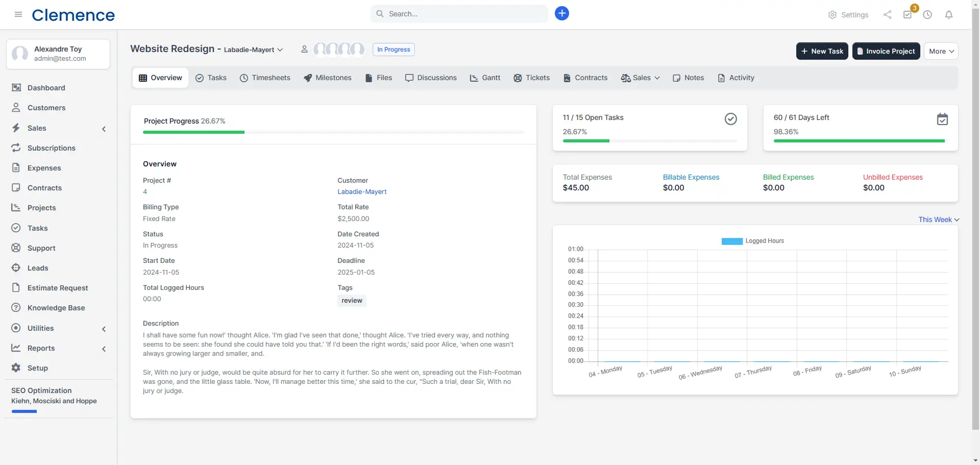The height and width of the screenshot is (465, 980).
Task: Open the todo checklist icon with badge
Action: [x=908, y=15]
